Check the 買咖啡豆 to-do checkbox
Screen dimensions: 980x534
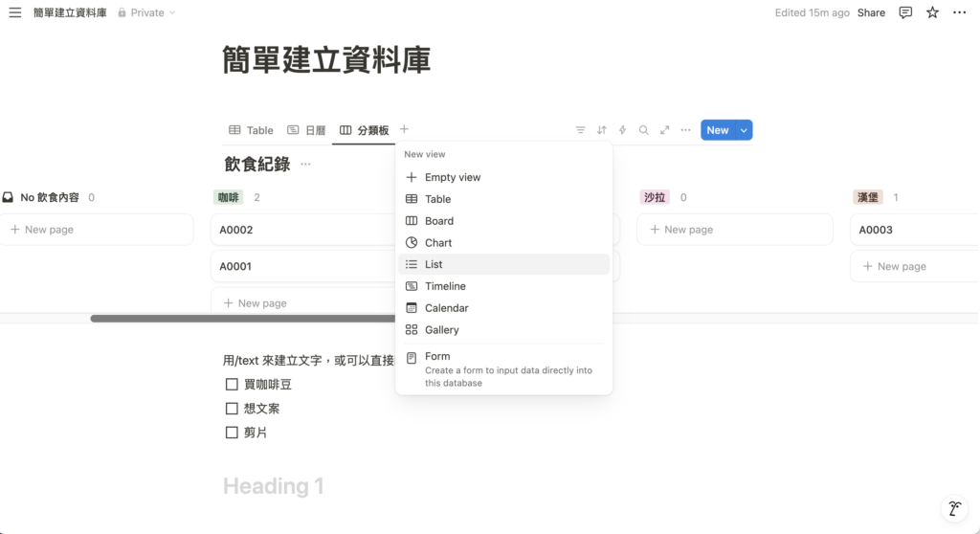point(232,384)
